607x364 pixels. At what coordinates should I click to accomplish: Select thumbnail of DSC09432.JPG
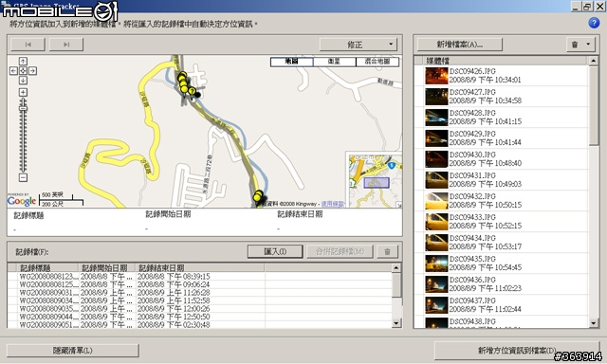pos(436,201)
